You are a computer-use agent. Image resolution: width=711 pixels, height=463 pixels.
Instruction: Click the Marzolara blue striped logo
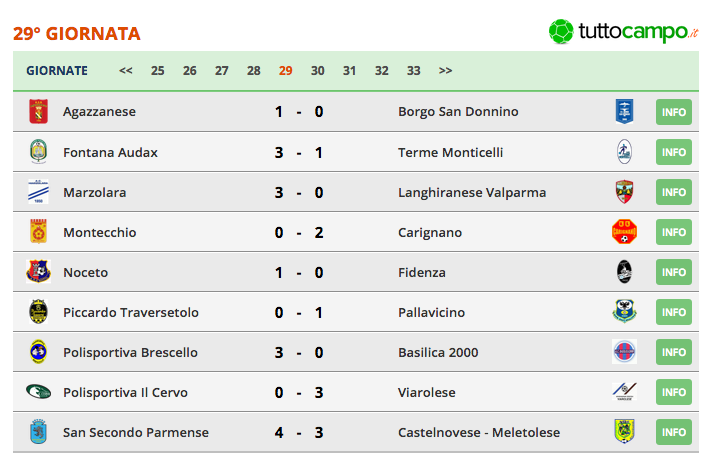[x=39, y=192]
